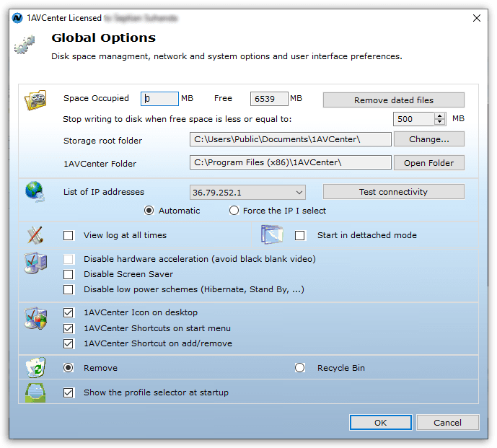497x448 pixels.
Task: Click the view log pencil icon
Action: pyautogui.click(x=35, y=235)
